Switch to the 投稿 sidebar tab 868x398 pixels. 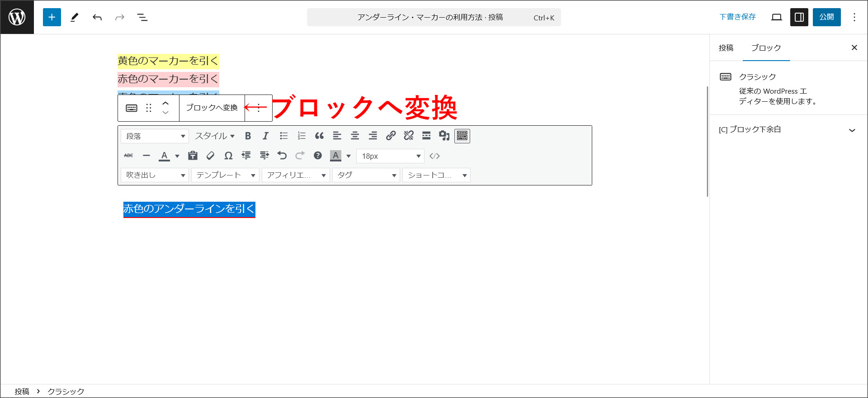(x=726, y=48)
